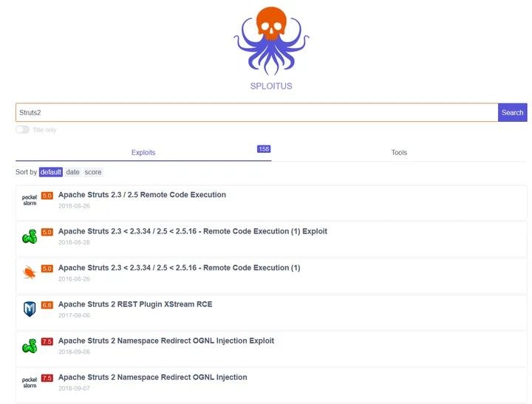Click date 2018-08-26 under Struts 2.3 / 2.5 Remote Code Execution
Screen dimensions: 532x404
(x=74, y=206)
